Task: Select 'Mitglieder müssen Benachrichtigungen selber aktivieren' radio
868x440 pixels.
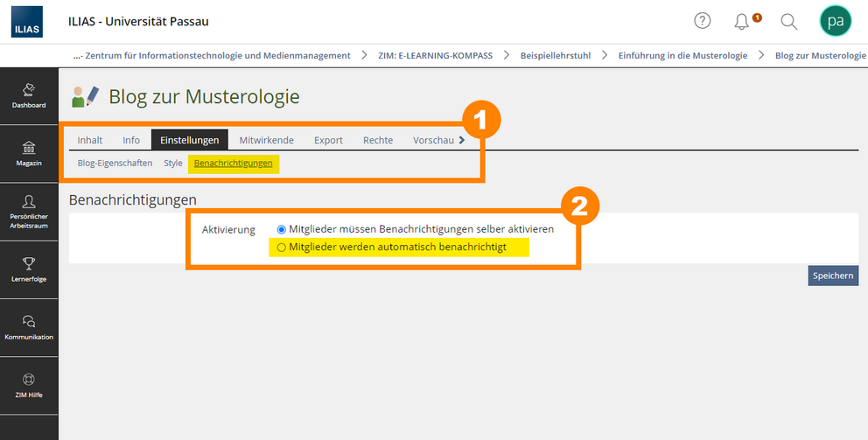Action: click(x=281, y=229)
